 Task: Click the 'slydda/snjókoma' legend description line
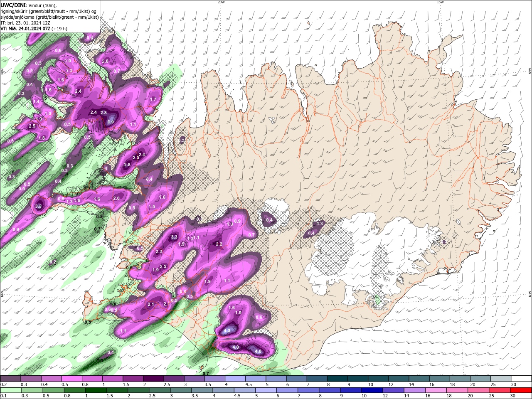49,17
